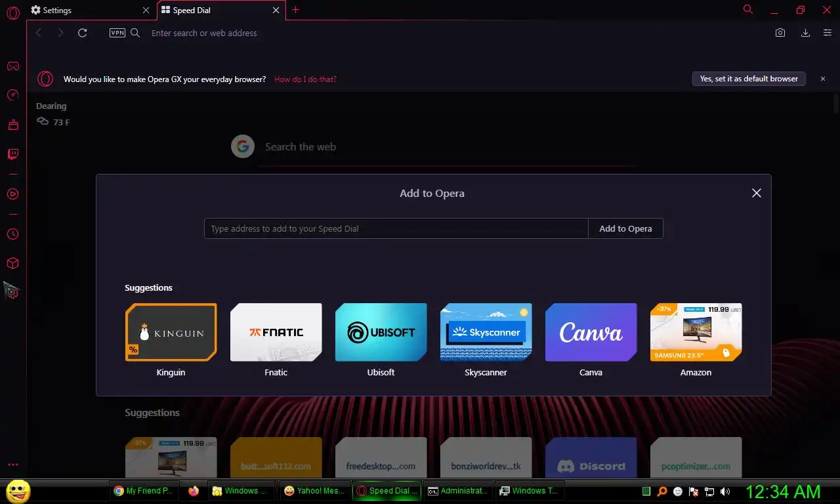The image size is (840, 504).
Task: Go forward with the forward arrow
Action: pyautogui.click(x=60, y=33)
